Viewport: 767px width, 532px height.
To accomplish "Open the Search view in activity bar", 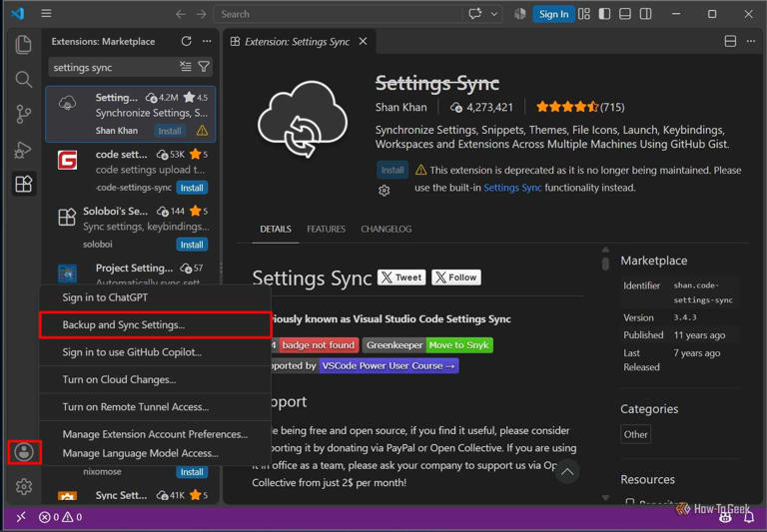I will pyautogui.click(x=24, y=79).
